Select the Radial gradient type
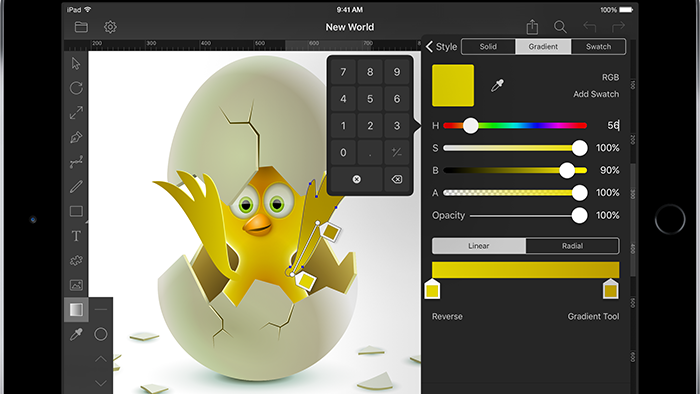 pos(572,246)
